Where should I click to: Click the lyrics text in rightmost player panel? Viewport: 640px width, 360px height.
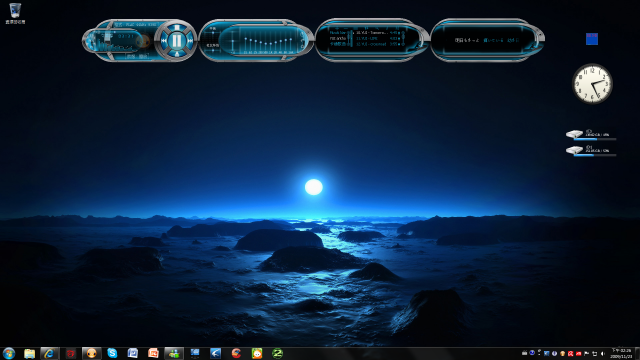coord(487,40)
